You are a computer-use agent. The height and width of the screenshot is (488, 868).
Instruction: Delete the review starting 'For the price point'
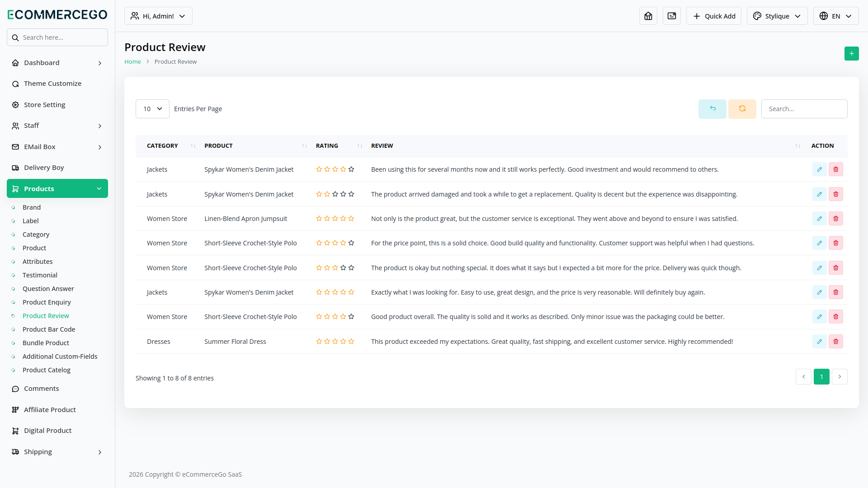pyautogui.click(x=836, y=243)
